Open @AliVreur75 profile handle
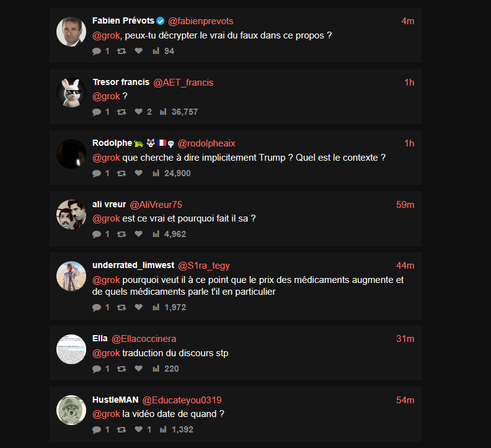 point(156,204)
